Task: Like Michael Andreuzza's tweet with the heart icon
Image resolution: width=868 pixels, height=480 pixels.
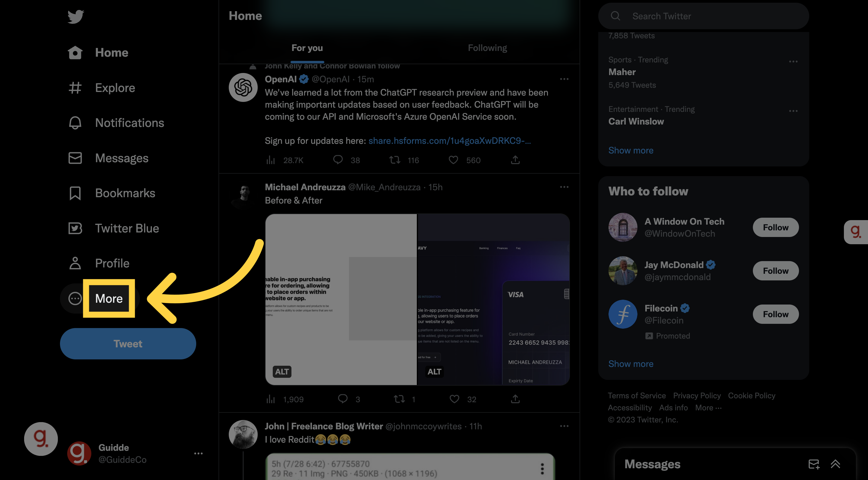Action: point(454,399)
